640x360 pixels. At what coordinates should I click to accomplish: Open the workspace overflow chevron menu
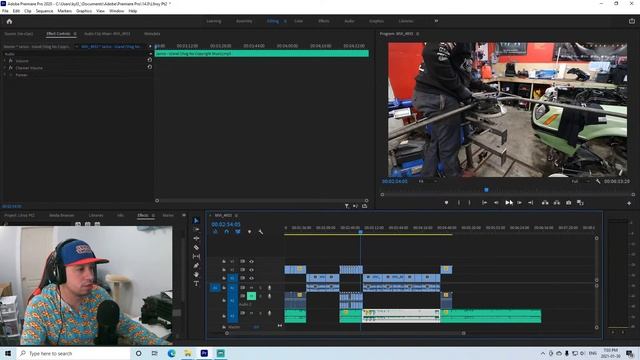pyautogui.click(x=436, y=21)
